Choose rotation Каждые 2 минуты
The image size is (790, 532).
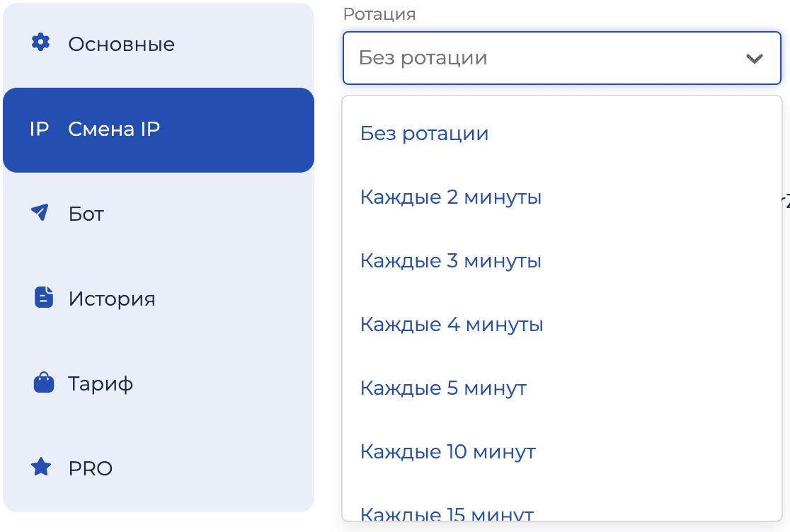[x=451, y=197]
